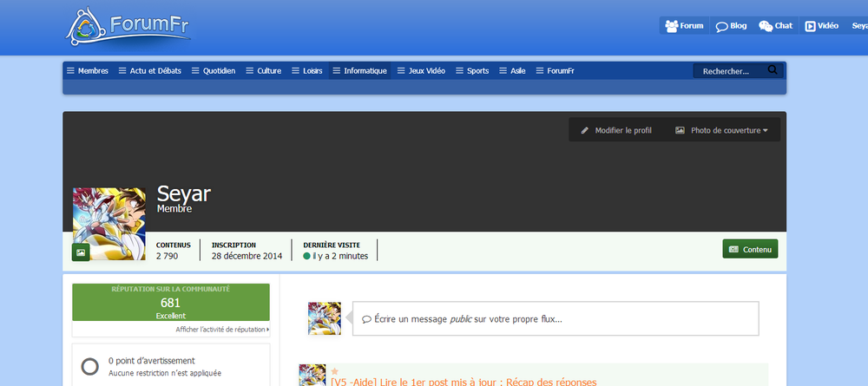This screenshot has width=868, height=386.
Task: Click the Modifier le profil button
Action: 616,130
